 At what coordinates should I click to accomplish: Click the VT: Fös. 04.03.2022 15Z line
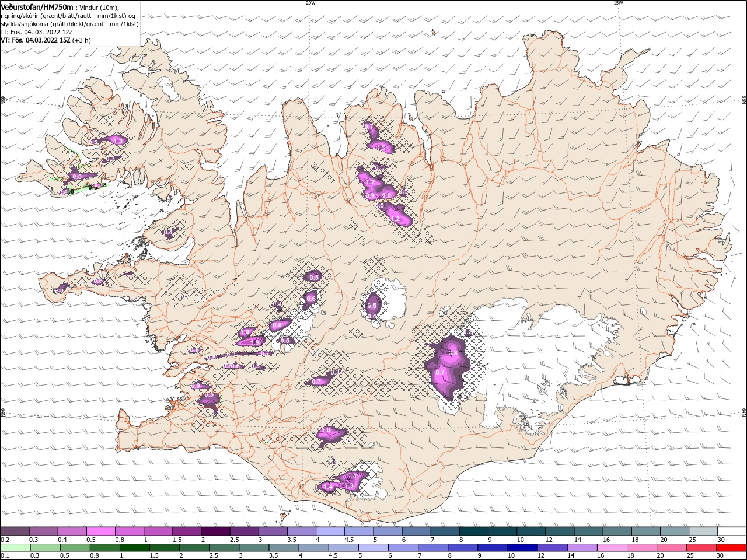point(46,40)
